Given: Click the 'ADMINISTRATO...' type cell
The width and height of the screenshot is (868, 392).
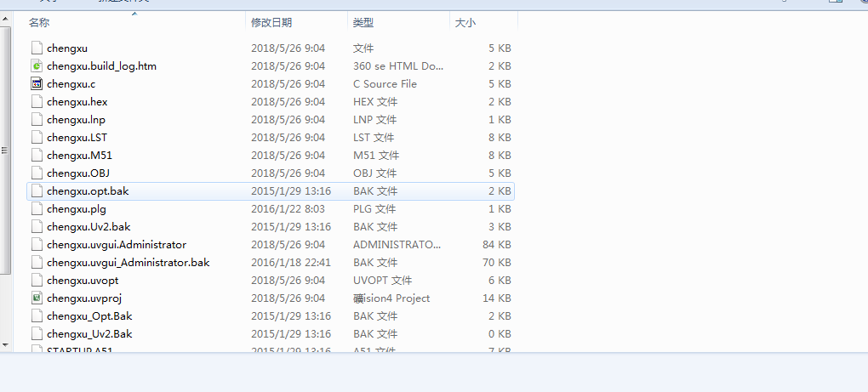Looking at the screenshot, I should click(397, 244).
